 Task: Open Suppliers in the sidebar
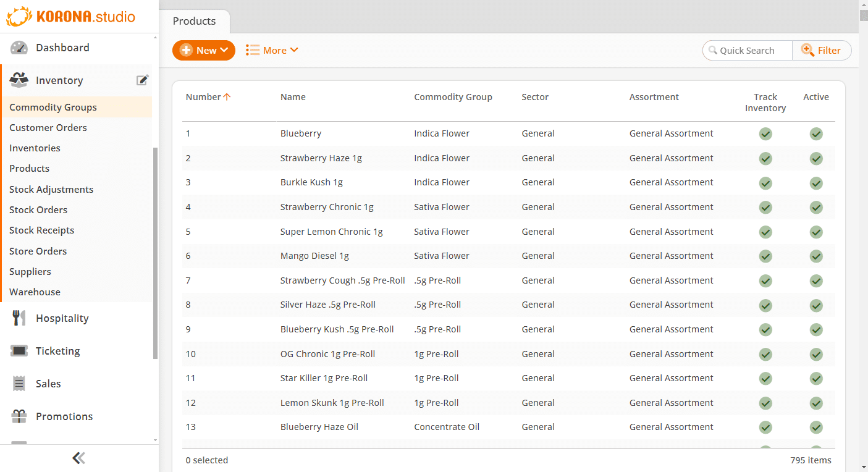(30, 271)
